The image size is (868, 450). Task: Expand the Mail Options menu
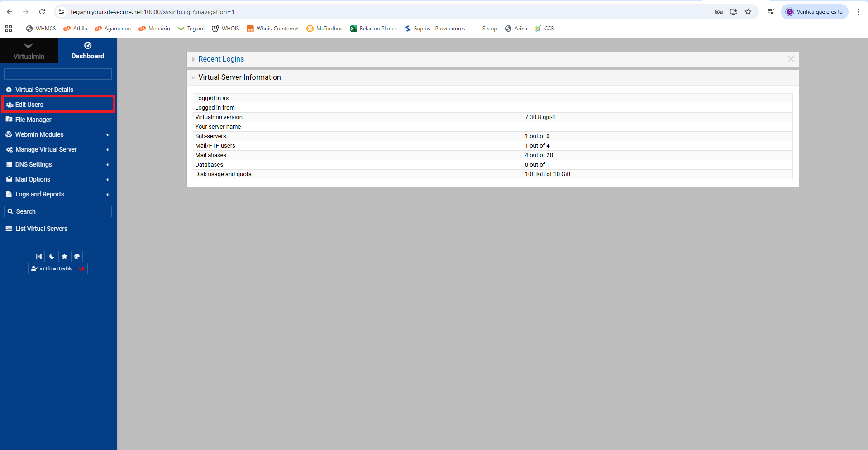pos(33,179)
